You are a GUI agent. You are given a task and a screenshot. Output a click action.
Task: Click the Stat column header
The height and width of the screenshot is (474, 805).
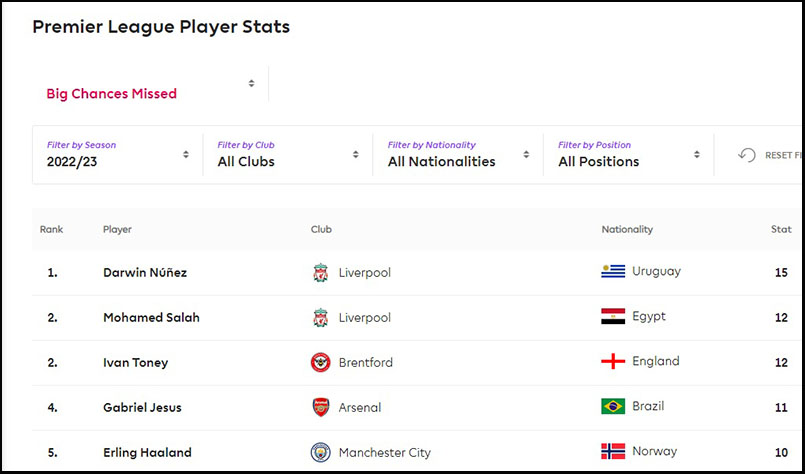point(781,230)
